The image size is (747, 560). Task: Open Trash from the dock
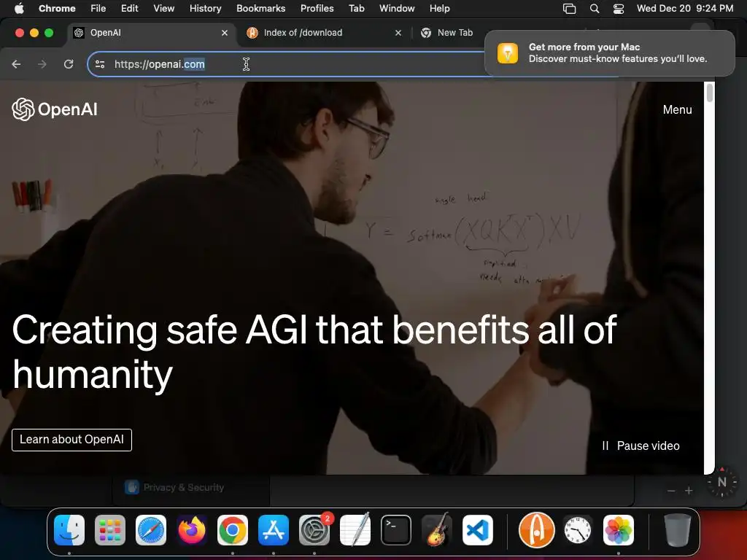[678, 530]
